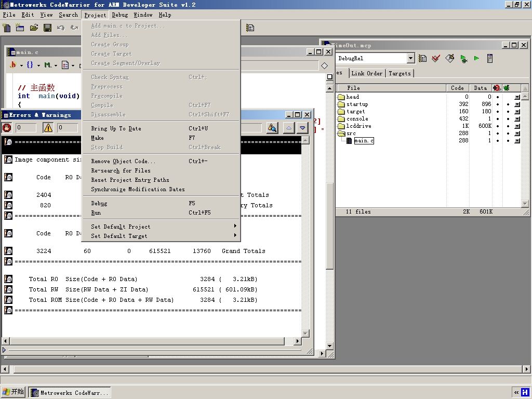This screenshot has width=532, height=399.
Task: Open the File menu in menu bar
Action: [9, 15]
